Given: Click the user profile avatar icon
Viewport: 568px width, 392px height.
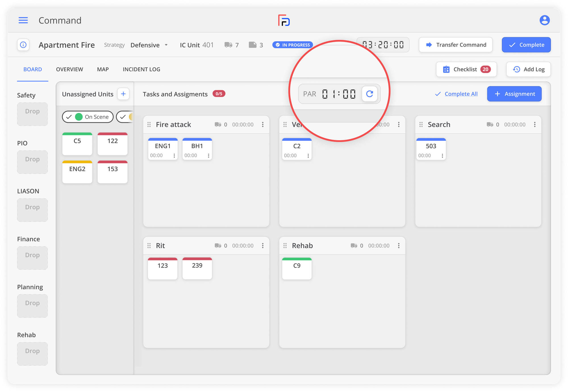Looking at the screenshot, I should point(544,20).
